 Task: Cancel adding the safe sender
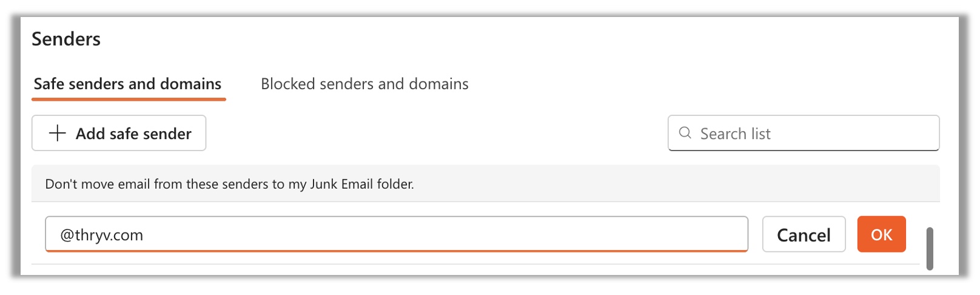[x=804, y=234]
